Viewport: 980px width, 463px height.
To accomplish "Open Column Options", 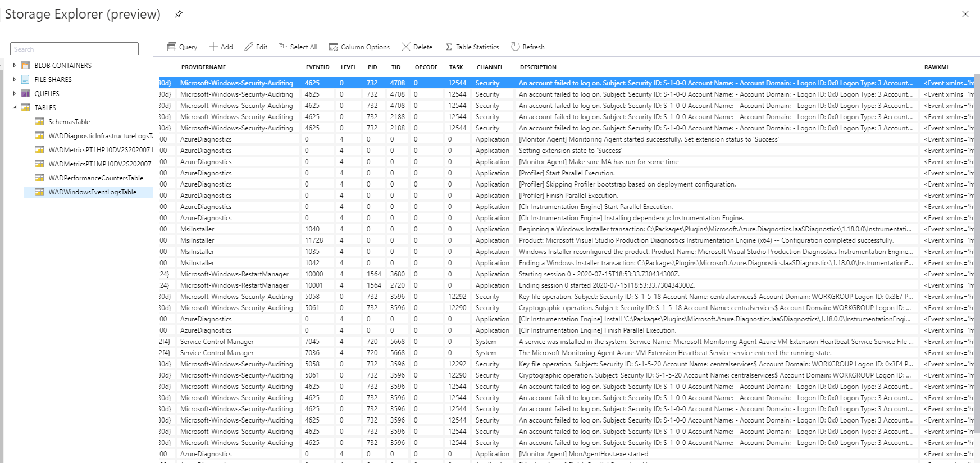I will coord(359,47).
